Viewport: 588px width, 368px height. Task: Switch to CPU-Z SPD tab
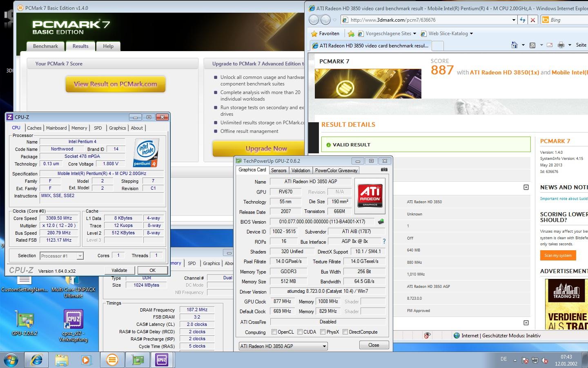coord(98,128)
